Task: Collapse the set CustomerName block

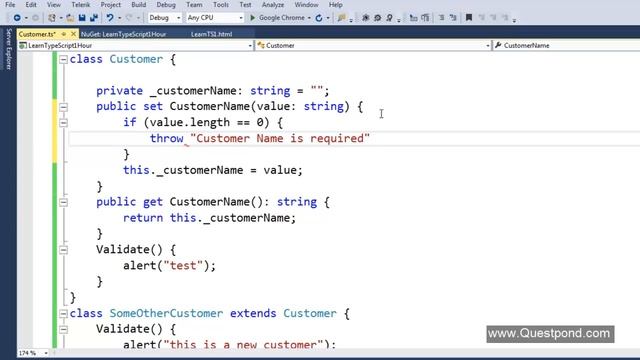Action: pos(63,107)
